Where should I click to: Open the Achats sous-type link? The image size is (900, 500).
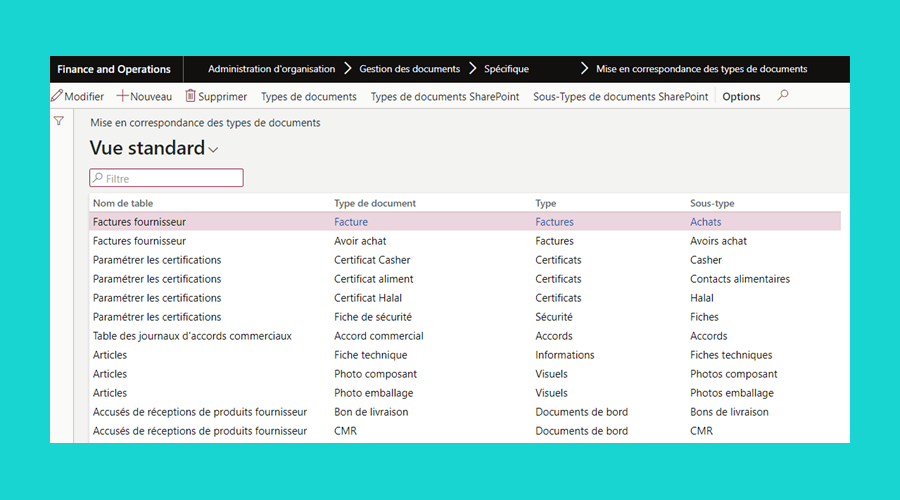[x=705, y=222]
